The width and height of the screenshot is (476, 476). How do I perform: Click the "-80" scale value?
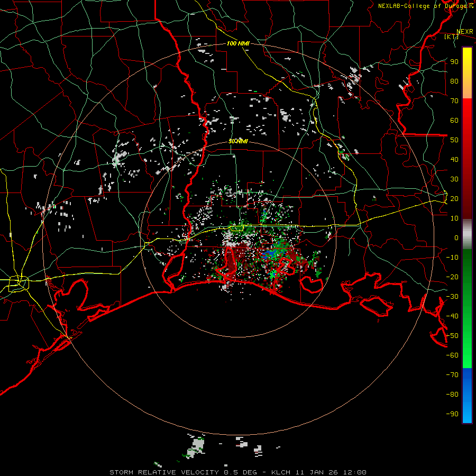pyautogui.click(x=452, y=395)
